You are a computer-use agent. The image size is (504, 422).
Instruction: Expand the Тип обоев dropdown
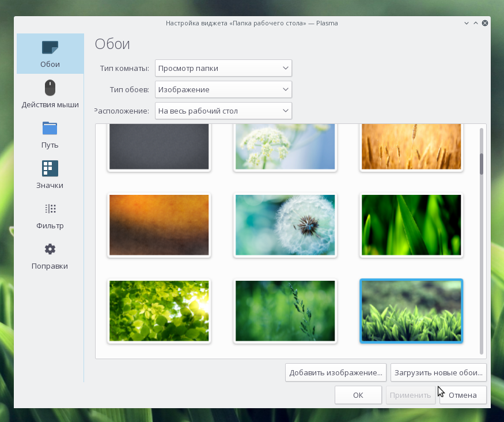point(223,89)
